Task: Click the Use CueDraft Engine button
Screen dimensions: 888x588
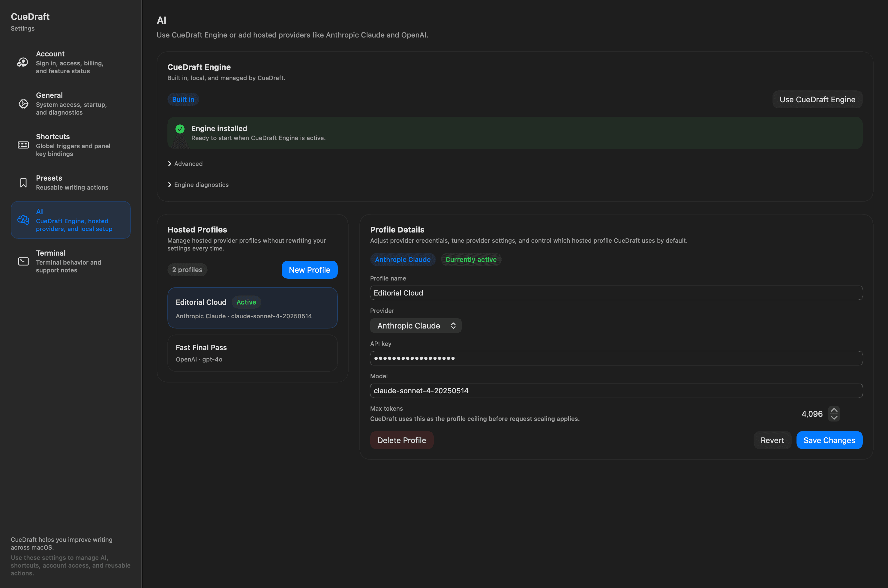Action: point(817,99)
